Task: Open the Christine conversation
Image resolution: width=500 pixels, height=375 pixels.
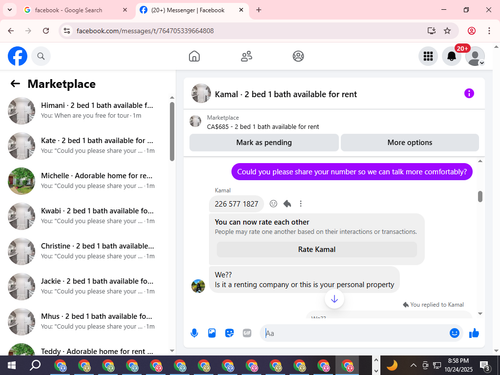Action: pos(87,251)
